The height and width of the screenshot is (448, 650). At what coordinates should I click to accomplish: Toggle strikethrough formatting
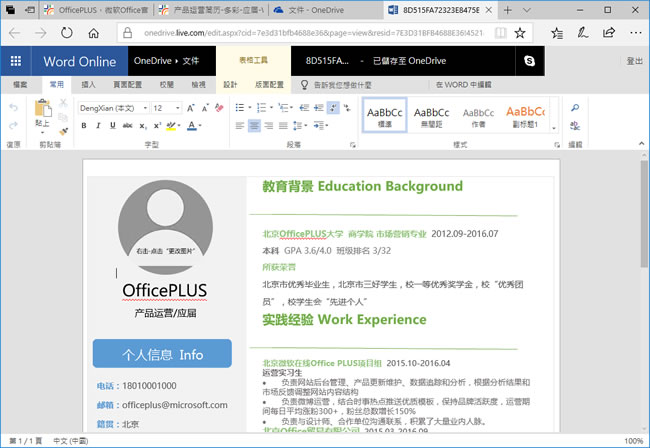[x=127, y=125]
